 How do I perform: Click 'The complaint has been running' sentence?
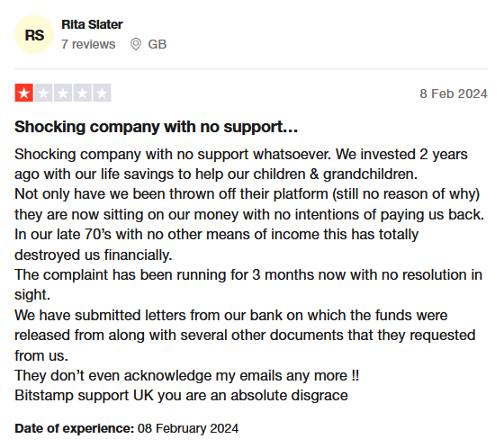pos(248,274)
